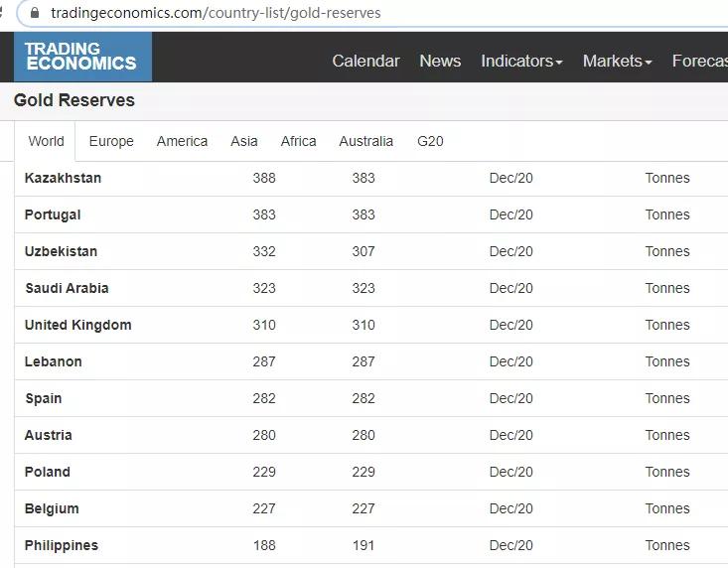
Task: Click Tonnes unit in Spain row
Action: [667, 398]
